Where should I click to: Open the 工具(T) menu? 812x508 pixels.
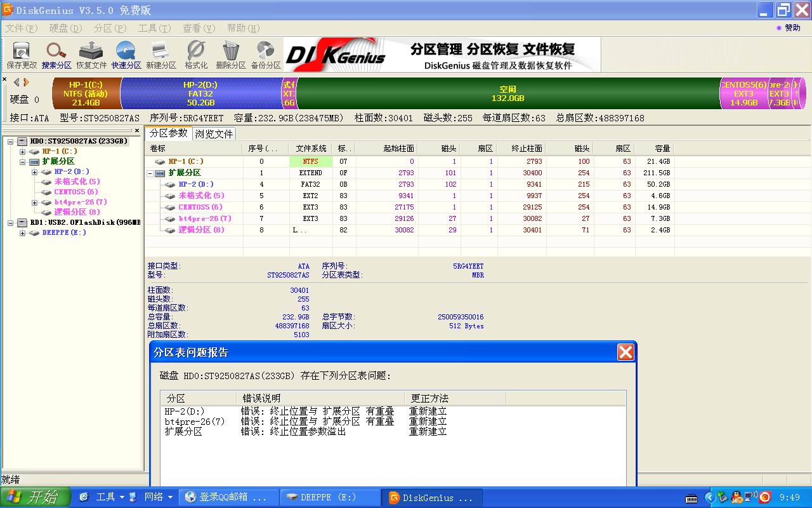155,28
